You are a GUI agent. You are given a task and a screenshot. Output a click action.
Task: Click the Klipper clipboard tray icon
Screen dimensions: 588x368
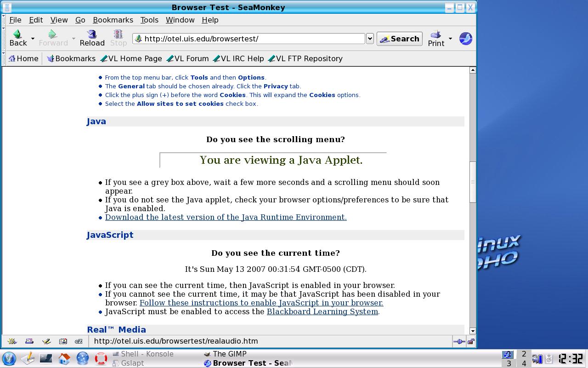549,359
